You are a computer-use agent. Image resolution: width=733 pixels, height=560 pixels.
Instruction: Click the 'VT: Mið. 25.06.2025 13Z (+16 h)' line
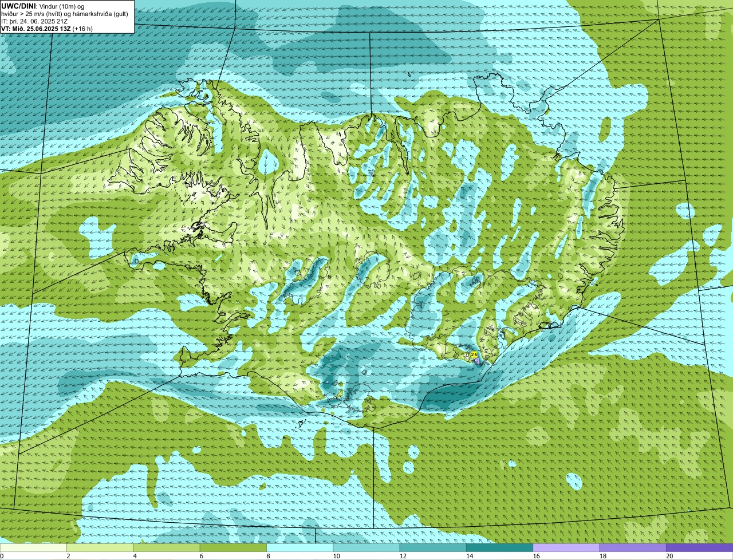coord(47,29)
